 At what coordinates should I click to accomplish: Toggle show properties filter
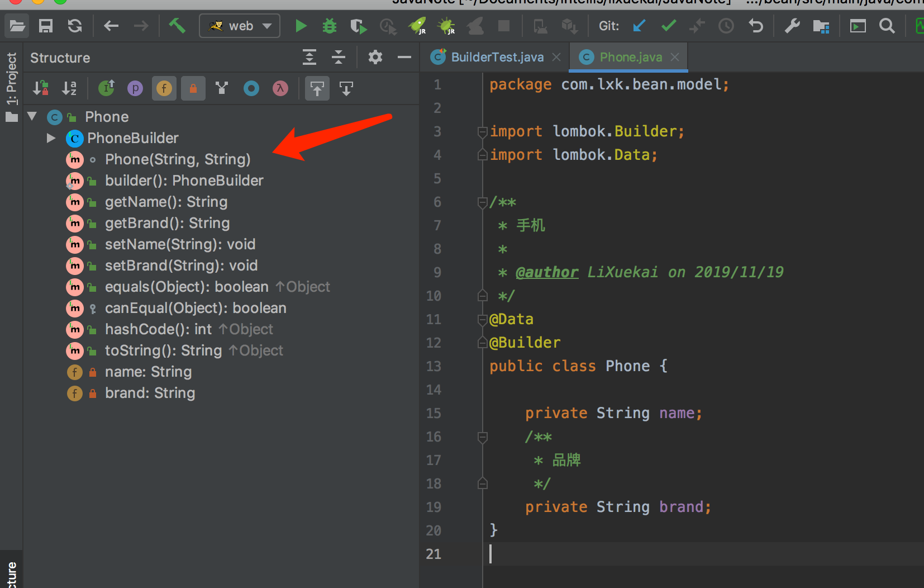click(x=135, y=88)
